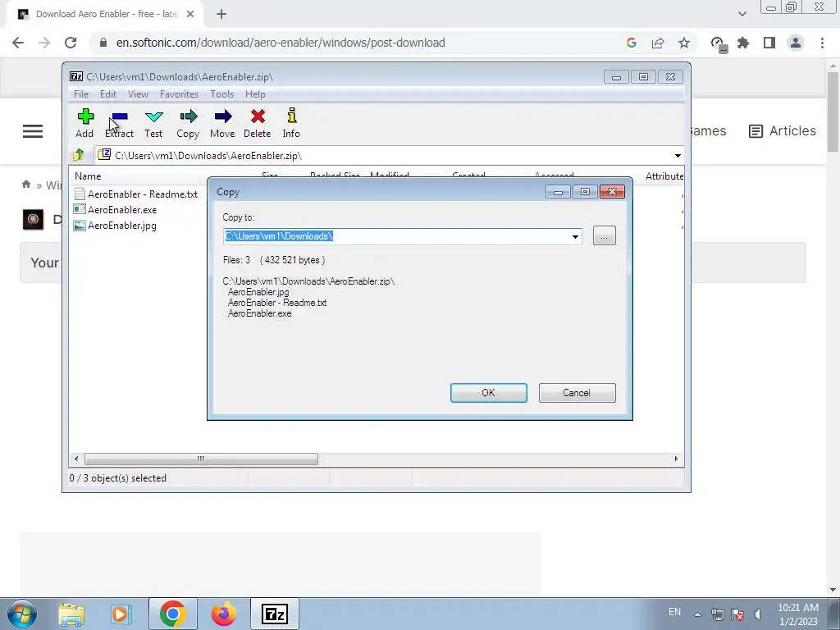Image resolution: width=840 pixels, height=630 pixels.
Task: Show hidden system tray icons
Action: pyautogui.click(x=697, y=614)
